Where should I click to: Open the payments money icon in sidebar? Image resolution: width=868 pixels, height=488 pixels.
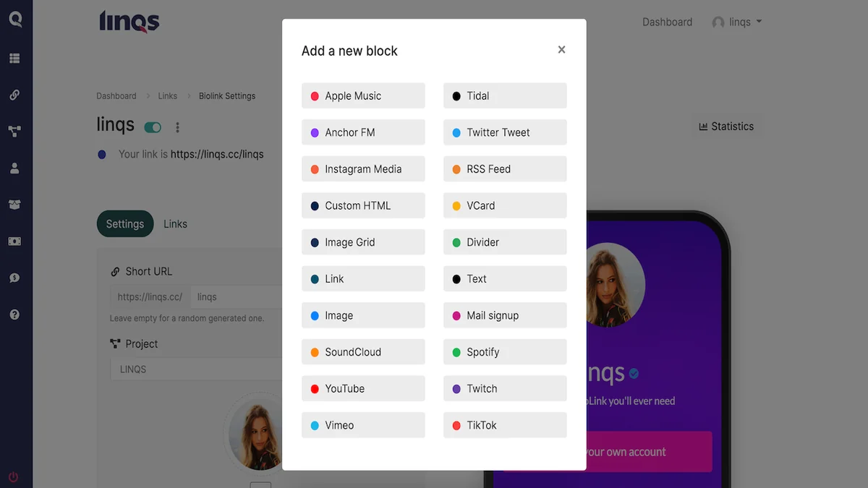click(x=14, y=241)
